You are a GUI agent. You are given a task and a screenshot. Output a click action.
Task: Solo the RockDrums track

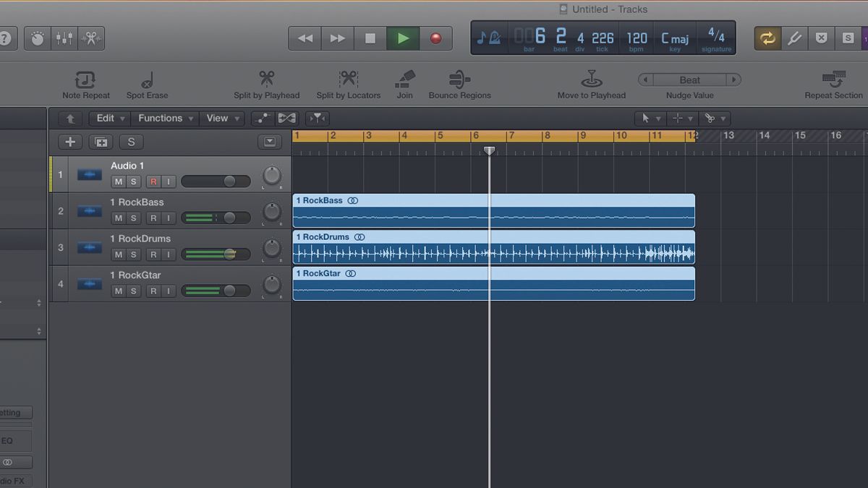[133, 254]
